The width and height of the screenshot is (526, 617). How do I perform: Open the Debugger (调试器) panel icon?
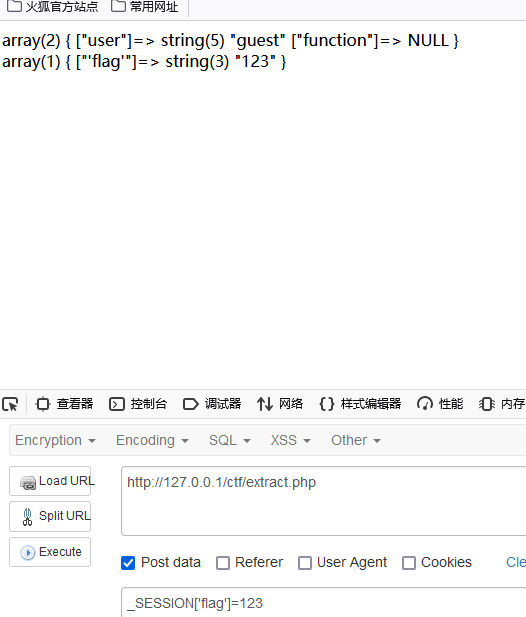point(190,404)
